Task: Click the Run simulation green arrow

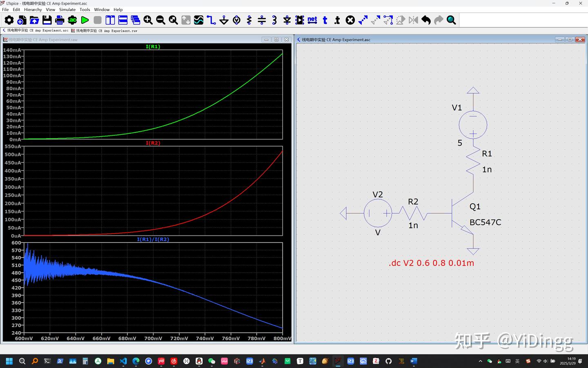Action: [85, 20]
